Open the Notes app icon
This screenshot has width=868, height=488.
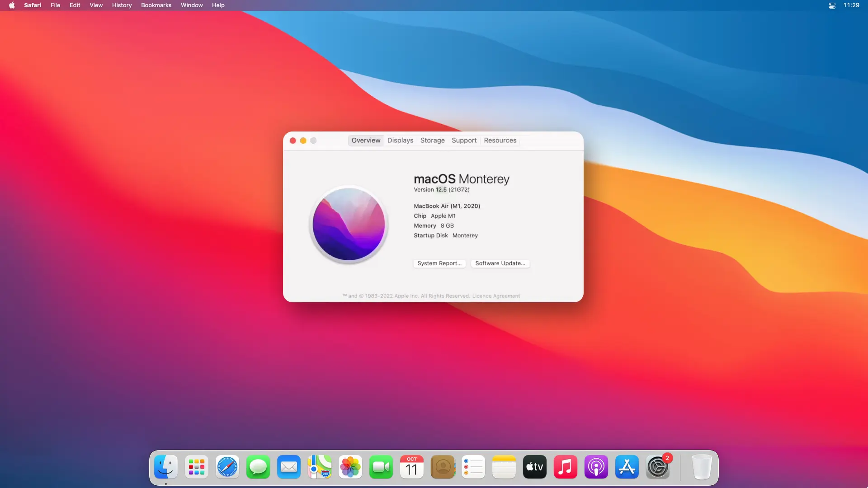tap(504, 467)
